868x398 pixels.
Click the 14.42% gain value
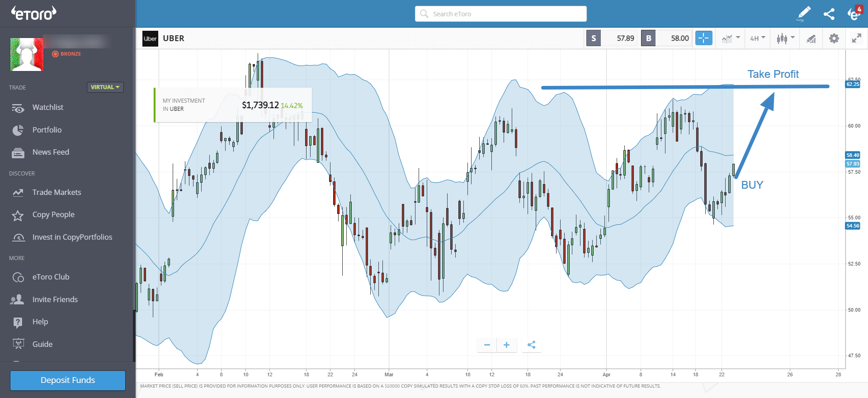tap(292, 106)
